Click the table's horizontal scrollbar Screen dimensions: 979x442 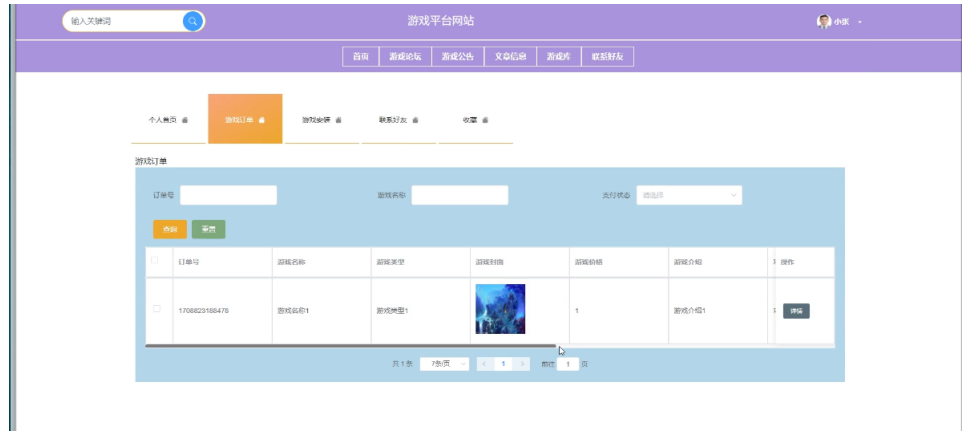click(351, 345)
